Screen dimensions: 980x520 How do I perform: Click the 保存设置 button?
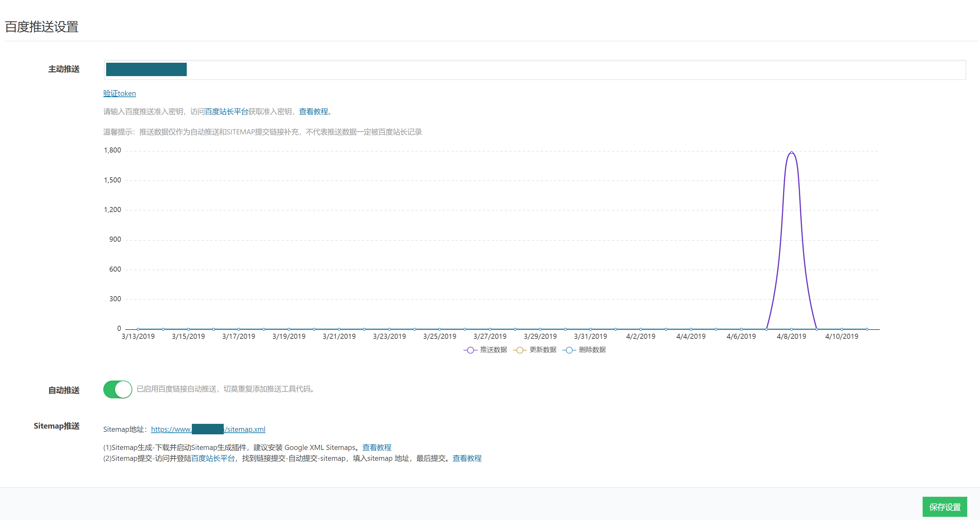pyautogui.click(x=945, y=507)
